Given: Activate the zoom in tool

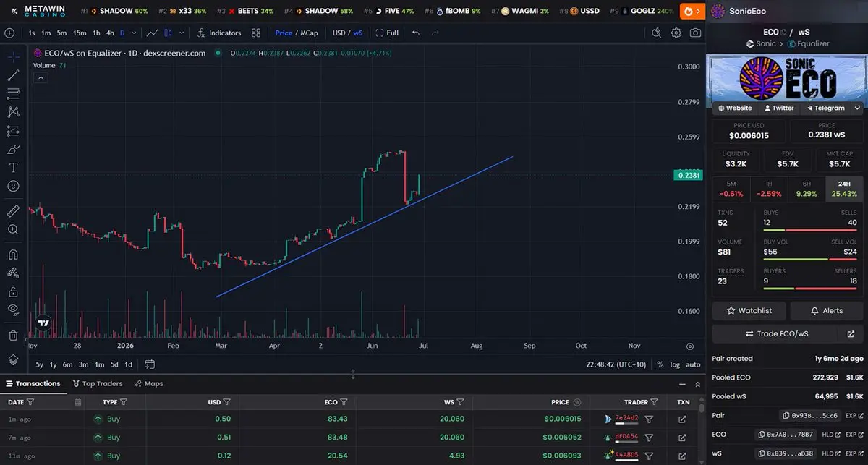Looking at the screenshot, I should tap(13, 229).
